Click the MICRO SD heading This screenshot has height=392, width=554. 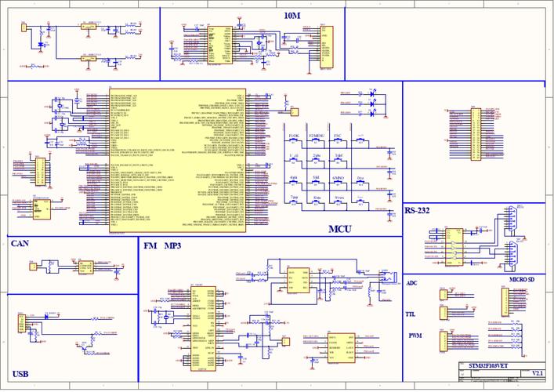(522, 280)
